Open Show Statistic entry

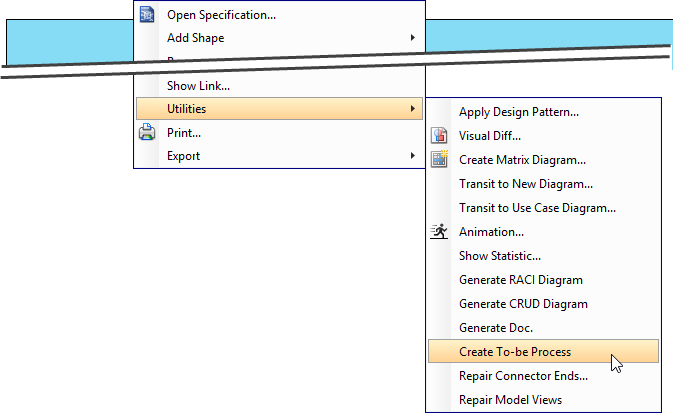coord(499,256)
